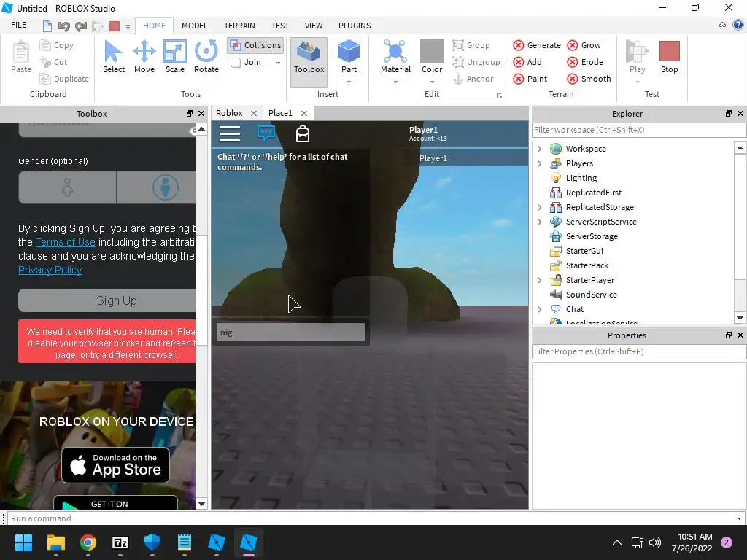
Task: Activate the Move tool
Action: click(144, 52)
